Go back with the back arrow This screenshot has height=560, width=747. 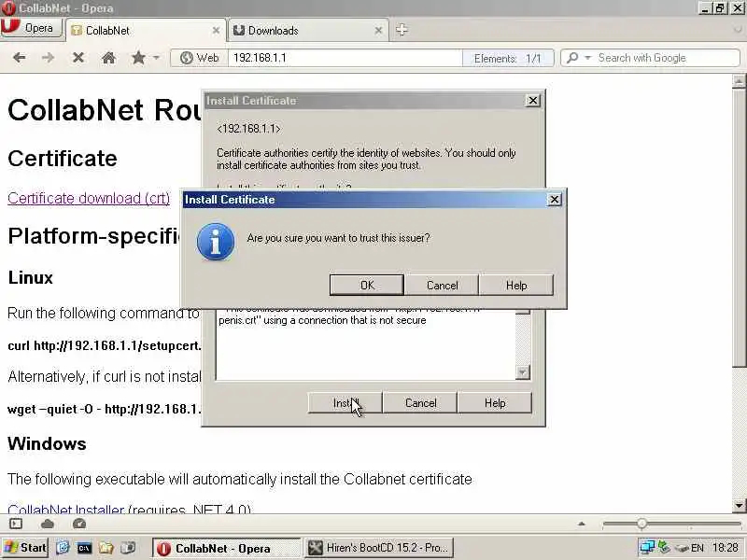click(19, 58)
